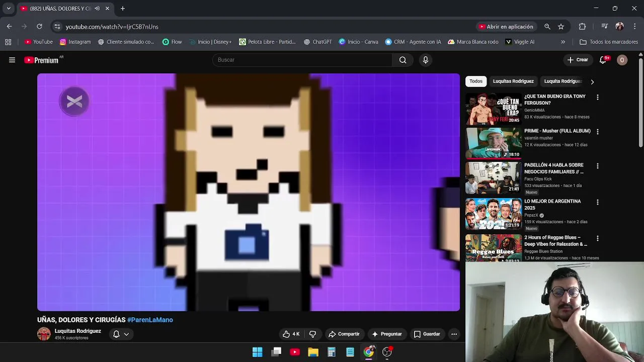Open the YouTube bookmark

39,42
